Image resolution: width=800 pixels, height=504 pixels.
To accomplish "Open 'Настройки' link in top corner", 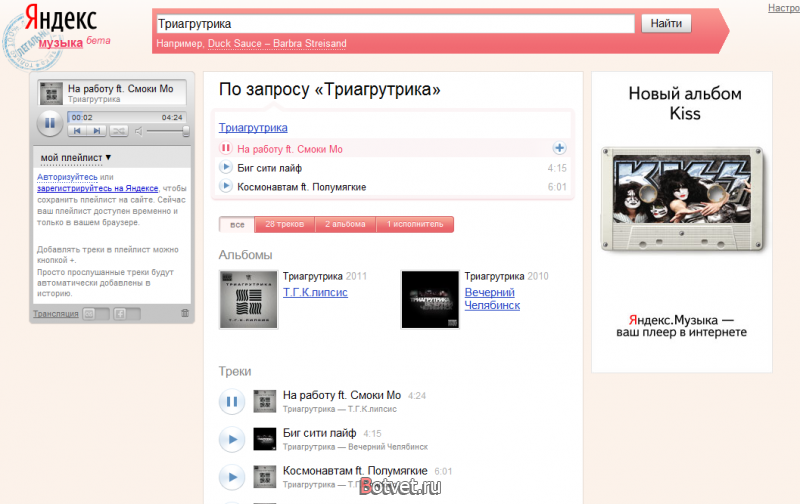I will tap(784, 8).
